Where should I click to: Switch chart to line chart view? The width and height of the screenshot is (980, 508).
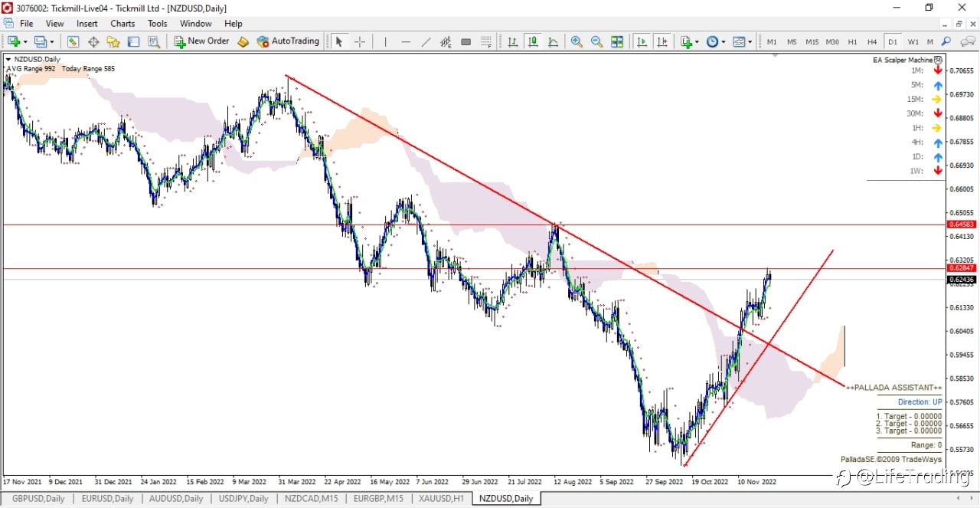click(553, 41)
